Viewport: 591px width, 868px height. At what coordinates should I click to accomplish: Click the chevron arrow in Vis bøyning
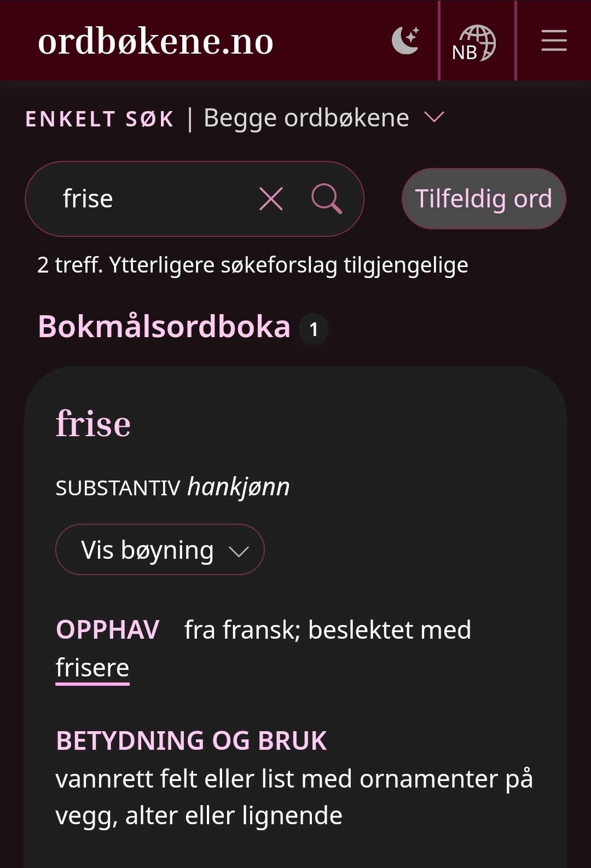239,552
